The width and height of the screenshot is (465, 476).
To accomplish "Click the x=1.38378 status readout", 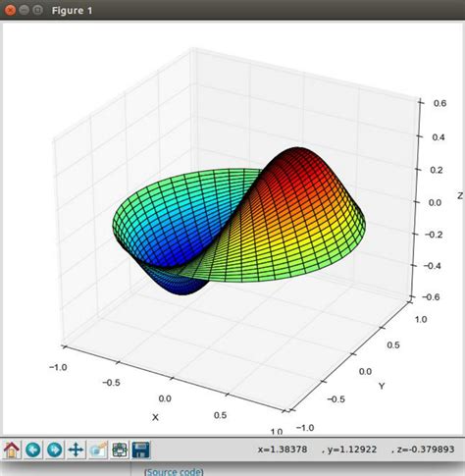I will (x=283, y=450).
